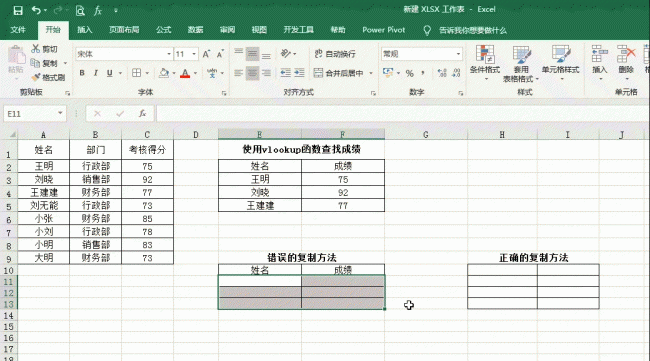Click Merge & Center (合并后居中) button

pos(338,73)
